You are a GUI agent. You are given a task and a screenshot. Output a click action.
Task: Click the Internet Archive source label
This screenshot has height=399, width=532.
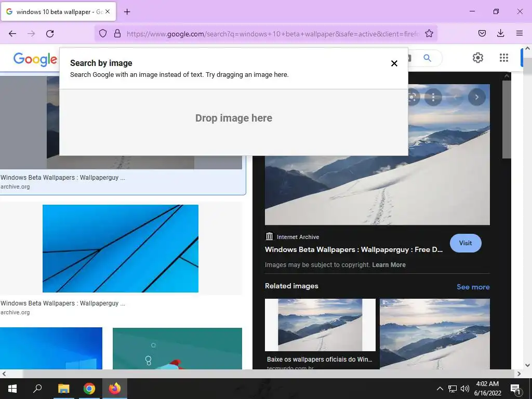coord(298,237)
